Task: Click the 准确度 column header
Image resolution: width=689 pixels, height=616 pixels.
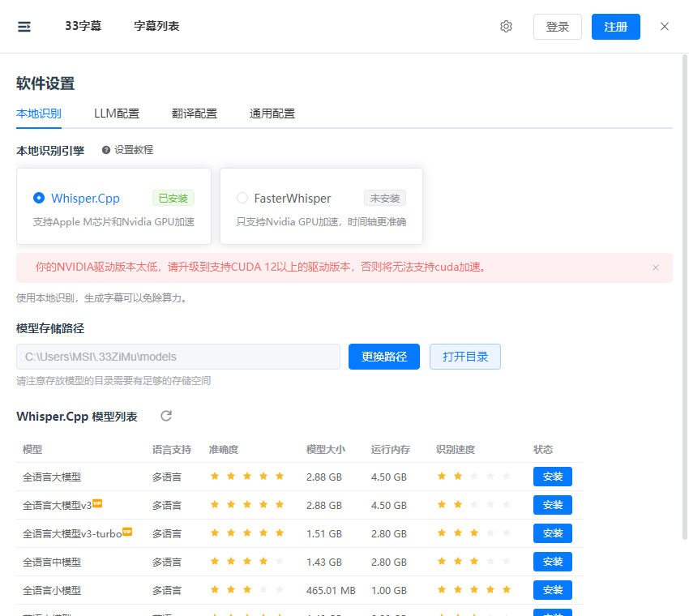Action: [223, 450]
